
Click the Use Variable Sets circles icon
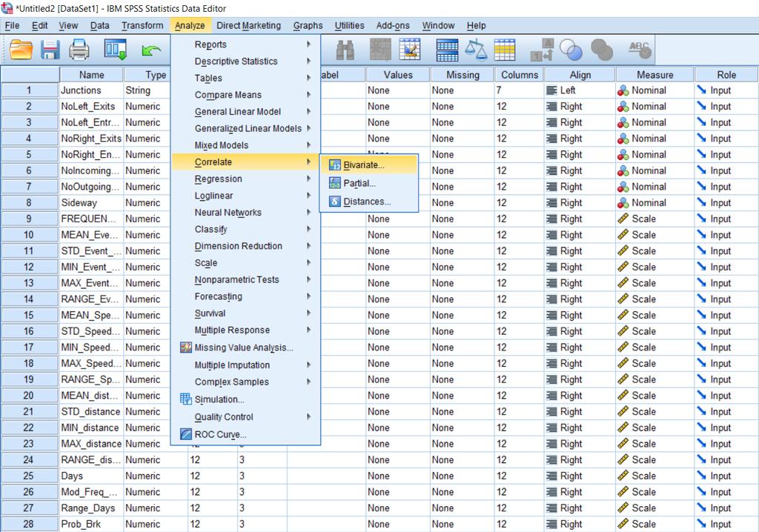(x=571, y=50)
